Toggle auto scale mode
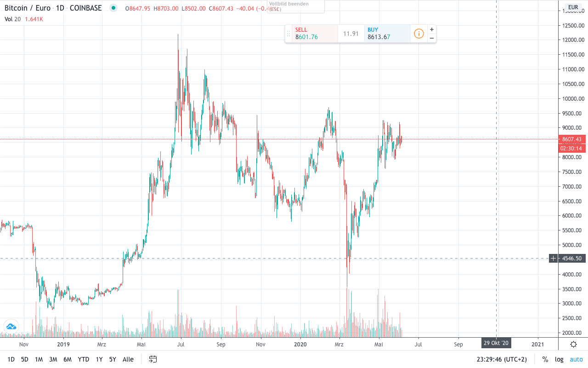 (x=576, y=359)
